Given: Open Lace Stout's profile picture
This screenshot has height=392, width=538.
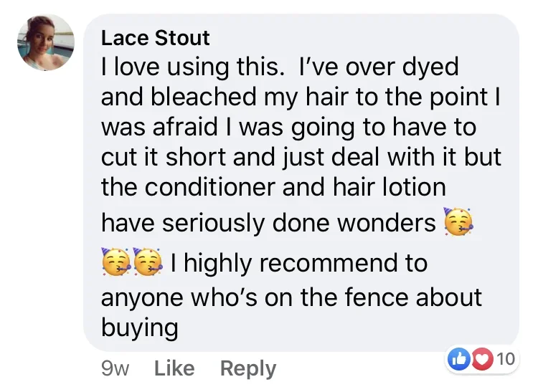Looking at the screenshot, I should (x=46, y=43).
